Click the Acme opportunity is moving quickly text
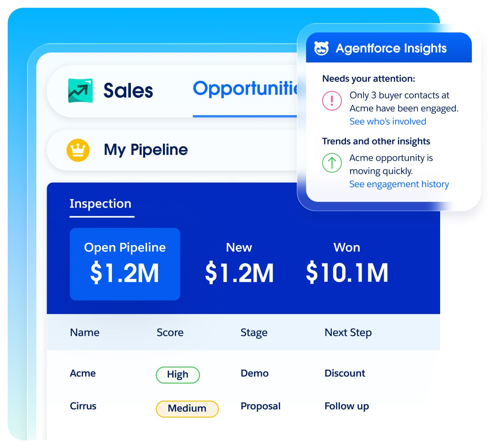Viewport: 488px width, 448px height. [x=391, y=165]
